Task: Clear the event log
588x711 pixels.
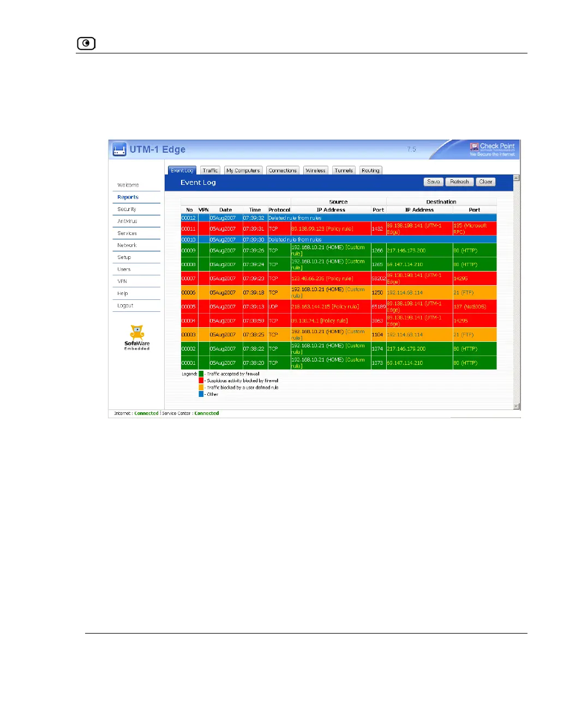Action: (x=485, y=182)
